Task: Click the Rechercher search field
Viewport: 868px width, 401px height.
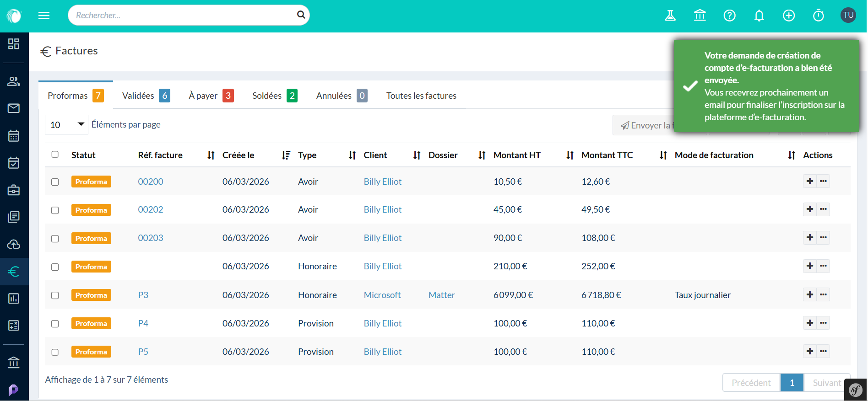Action: [183, 15]
